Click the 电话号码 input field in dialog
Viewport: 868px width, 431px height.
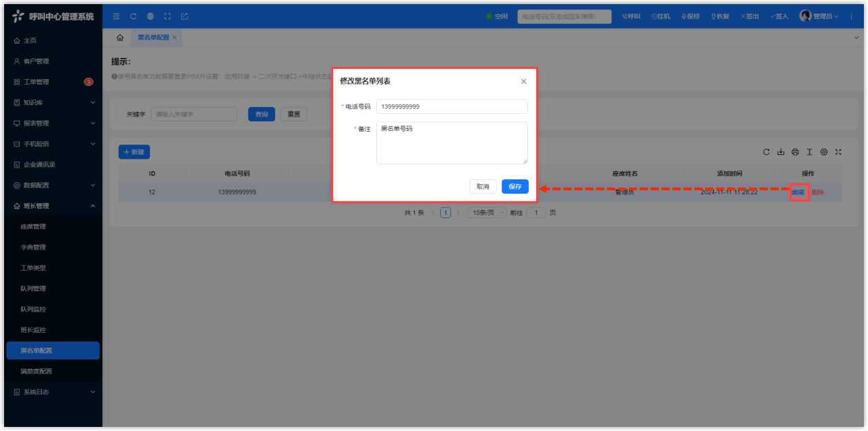pyautogui.click(x=451, y=106)
